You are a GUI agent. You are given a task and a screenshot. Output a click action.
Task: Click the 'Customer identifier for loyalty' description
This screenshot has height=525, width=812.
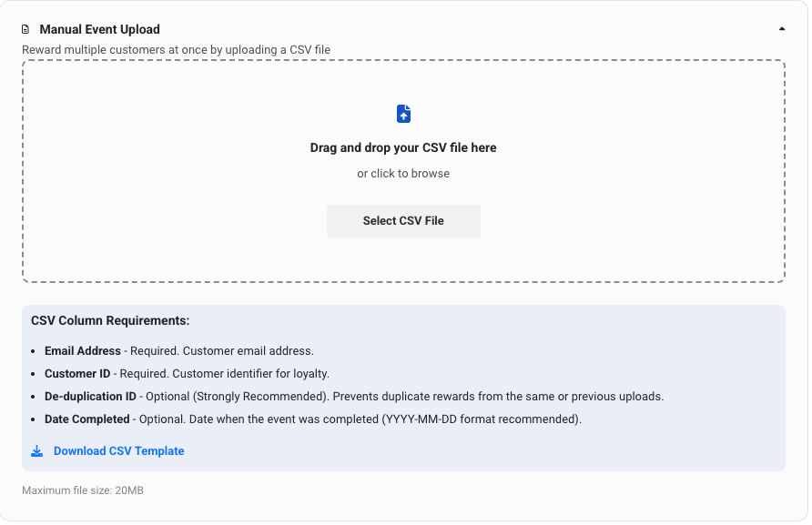coord(250,374)
